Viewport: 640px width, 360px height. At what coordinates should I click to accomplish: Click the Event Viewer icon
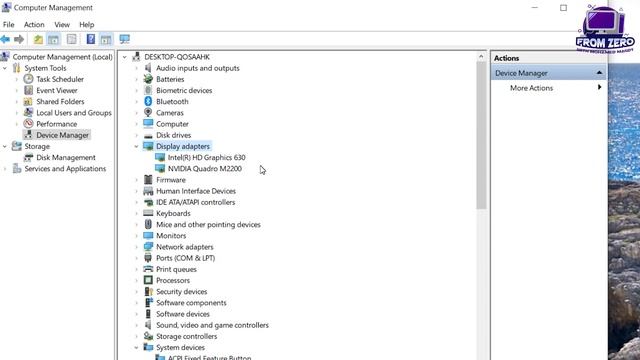28,90
